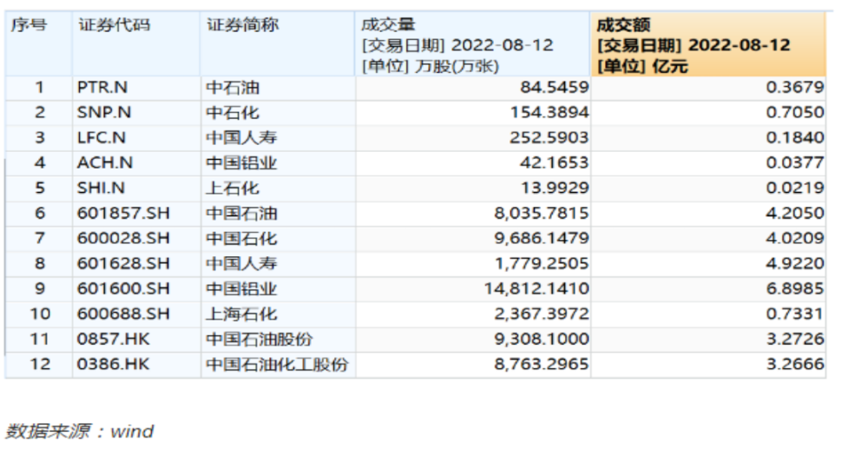Image resolution: width=868 pixels, height=456 pixels.
Task: Select the 601857.SH code cell
Action: pos(123,213)
